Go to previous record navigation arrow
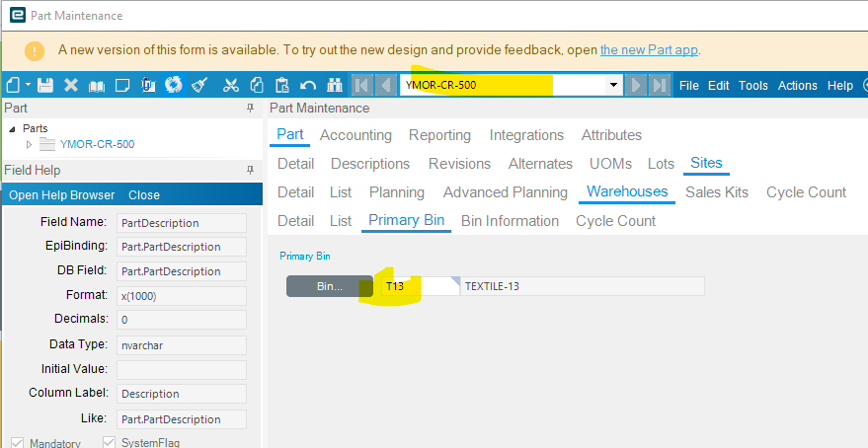Image resolution: width=868 pixels, height=448 pixels. [x=385, y=85]
